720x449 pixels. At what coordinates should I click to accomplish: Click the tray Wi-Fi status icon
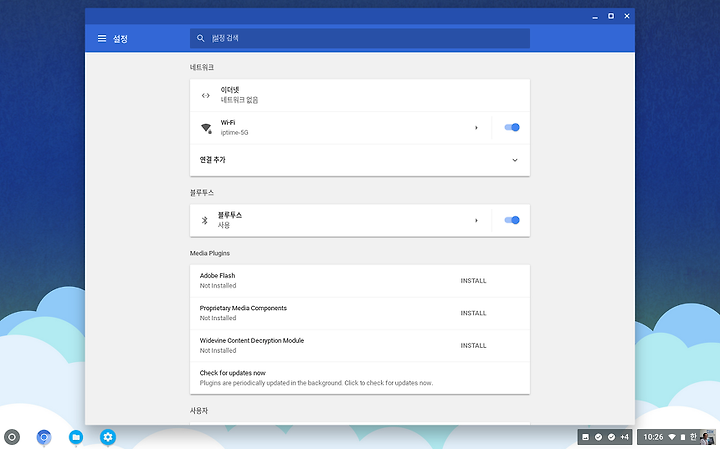point(672,437)
